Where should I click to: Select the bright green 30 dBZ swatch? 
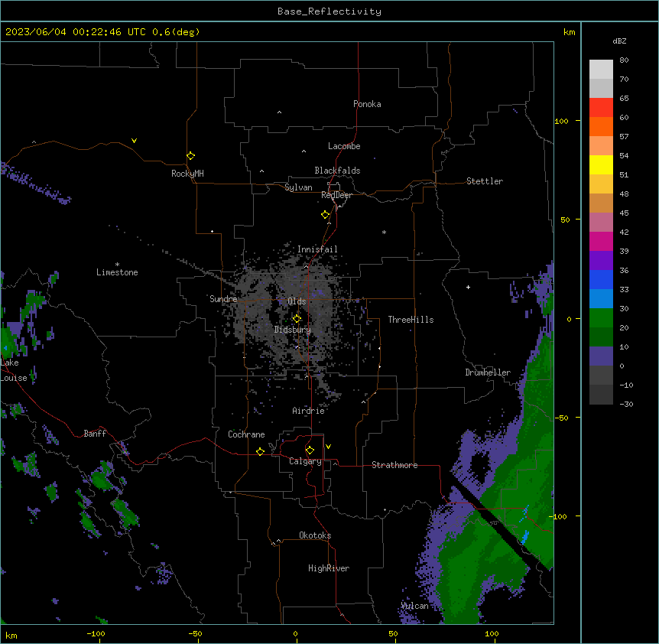tap(601, 318)
